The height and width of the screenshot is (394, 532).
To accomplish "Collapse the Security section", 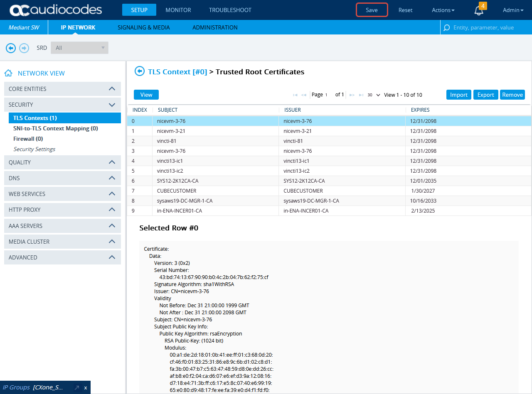I will [62, 105].
